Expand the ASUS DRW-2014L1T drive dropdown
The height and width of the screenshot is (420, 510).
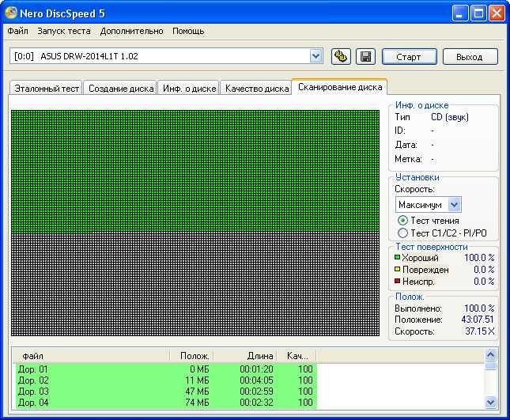315,56
